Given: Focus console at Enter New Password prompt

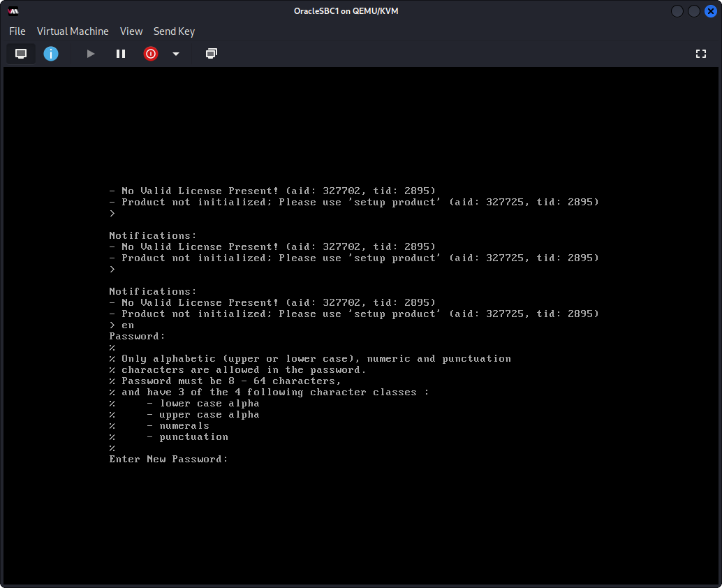Looking at the screenshot, I should [x=168, y=460].
